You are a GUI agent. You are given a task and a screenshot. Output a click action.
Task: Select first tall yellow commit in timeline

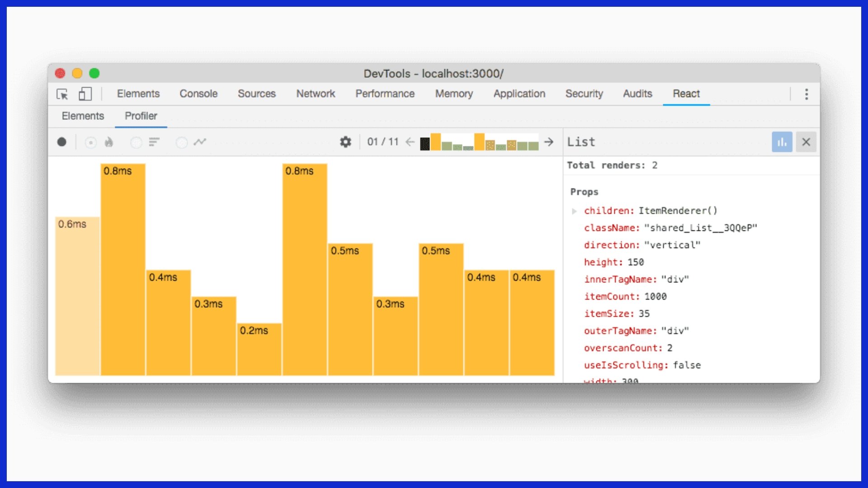[435, 142]
